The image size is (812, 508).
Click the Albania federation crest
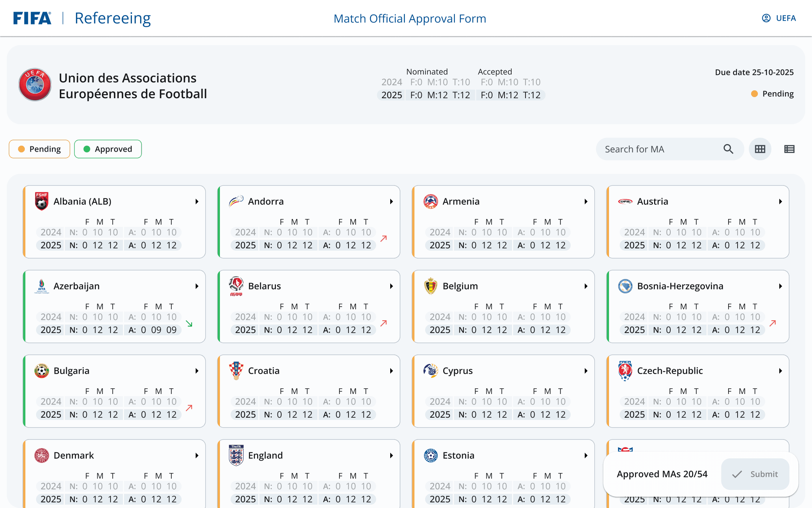pos(42,201)
